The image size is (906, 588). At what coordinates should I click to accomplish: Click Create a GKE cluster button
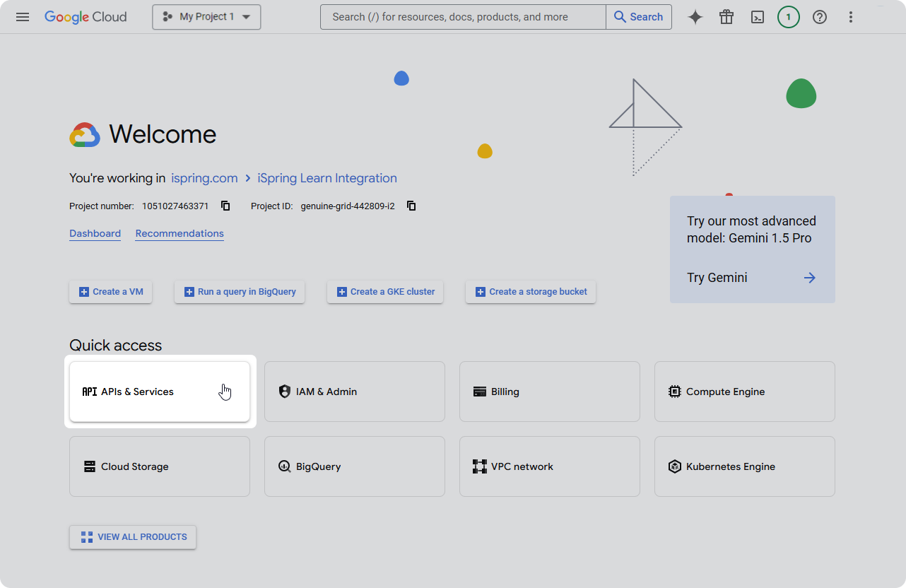(x=385, y=292)
